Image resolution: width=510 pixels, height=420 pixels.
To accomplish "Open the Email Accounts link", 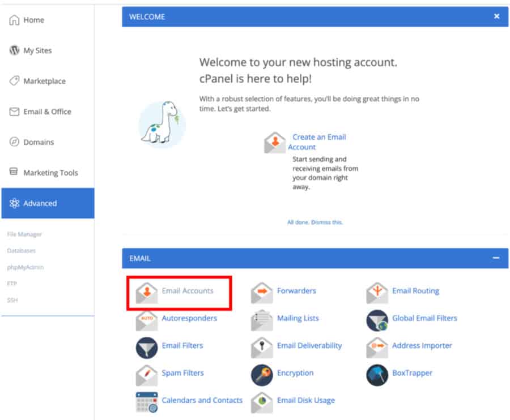I will pos(188,291).
